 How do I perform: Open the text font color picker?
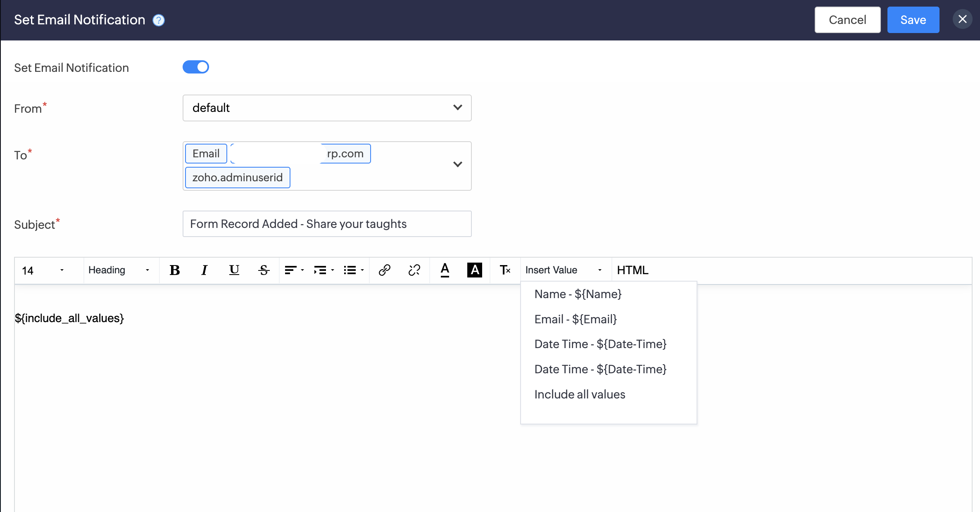pos(445,270)
